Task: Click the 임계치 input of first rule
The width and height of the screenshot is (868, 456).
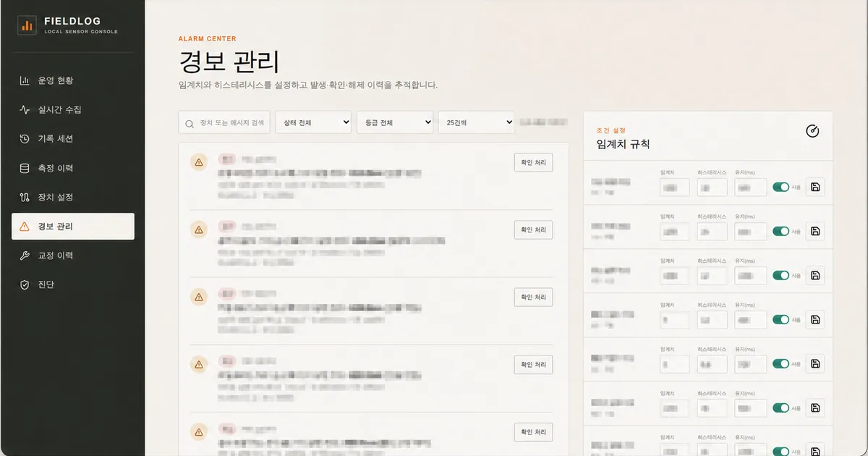Action: 674,187
